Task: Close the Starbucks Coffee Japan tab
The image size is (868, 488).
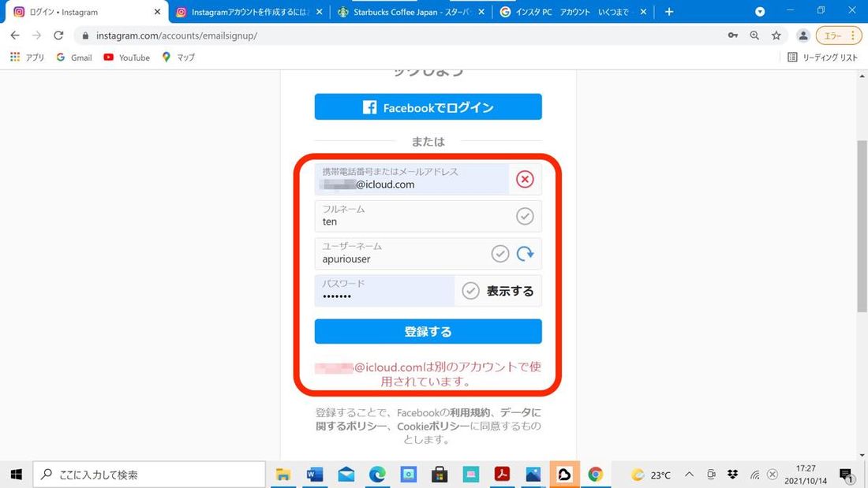Action: (481, 12)
